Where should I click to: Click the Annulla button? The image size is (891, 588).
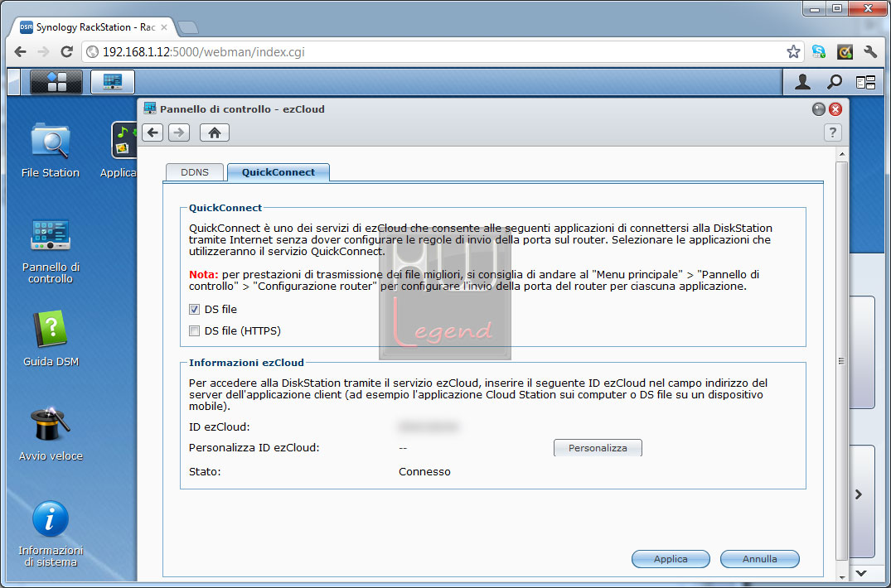coord(760,559)
